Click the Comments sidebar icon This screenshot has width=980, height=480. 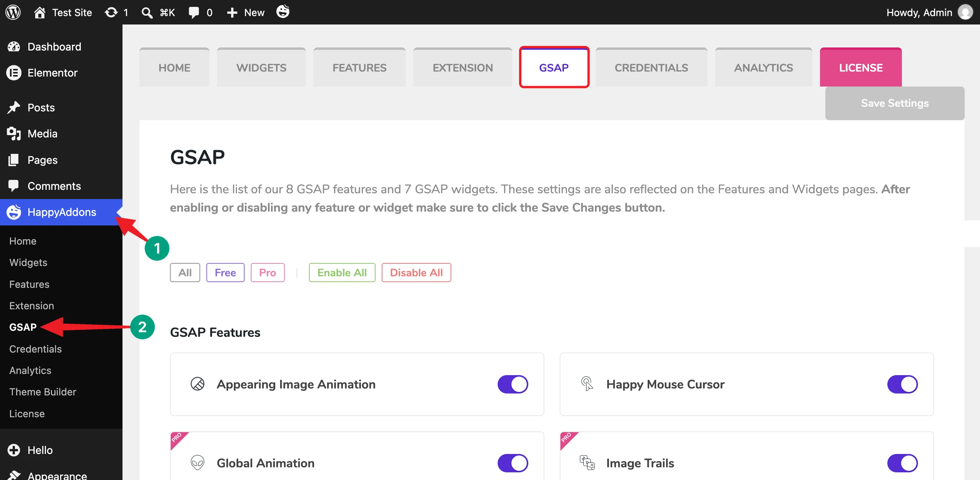(x=14, y=186)
